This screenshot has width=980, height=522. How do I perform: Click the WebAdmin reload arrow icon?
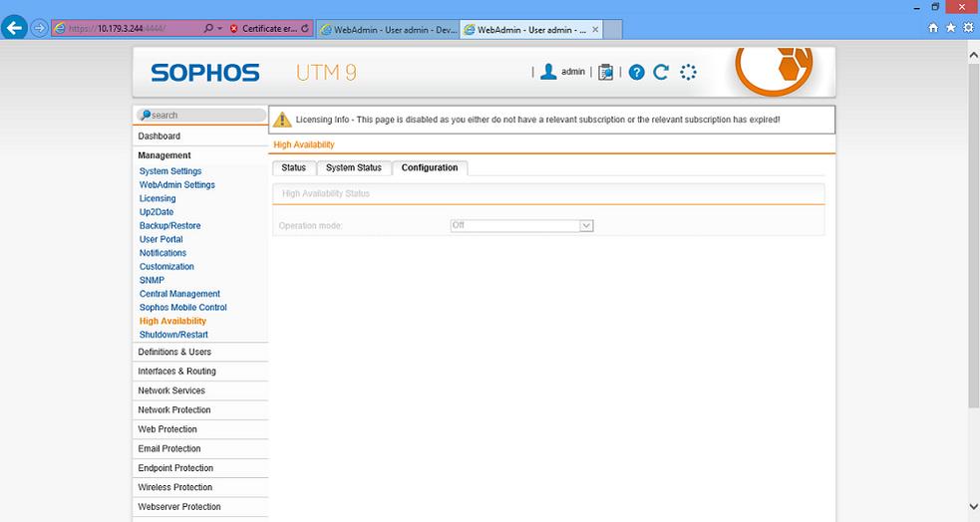(x=661, y=73)
